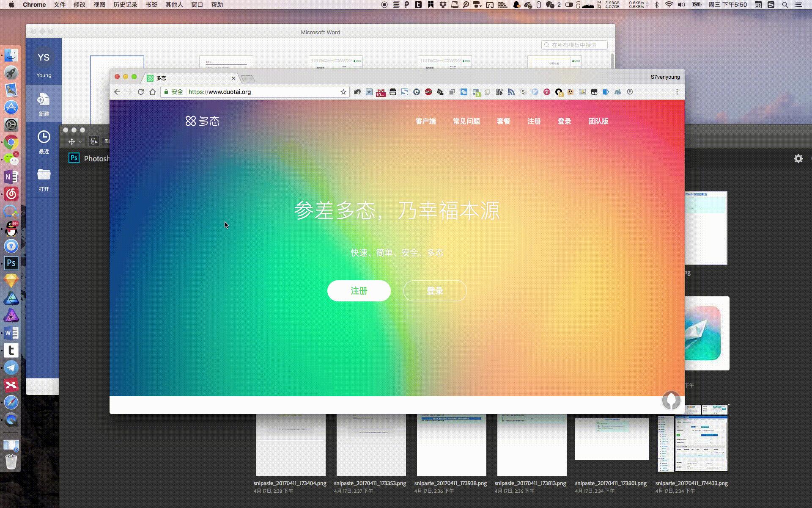The image size is (812, 508).
Task: Switch to the 多态 browser tab
Action: click(x=186, y=78)
